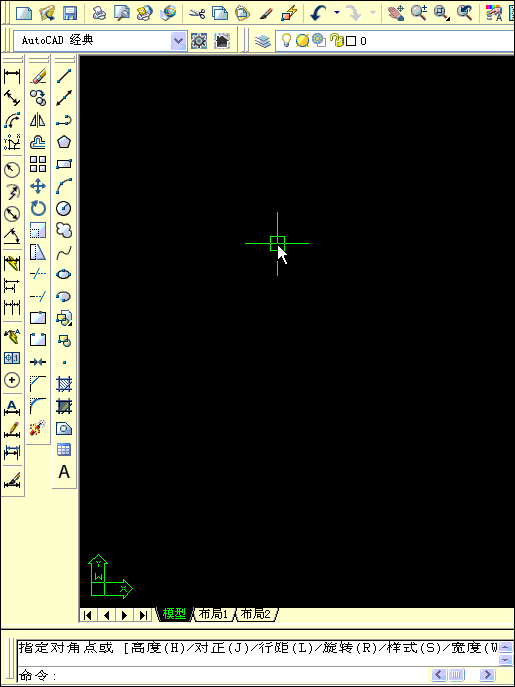Open the layer 0 dropdown list
The image size is (515, 687).
[394, 41]
